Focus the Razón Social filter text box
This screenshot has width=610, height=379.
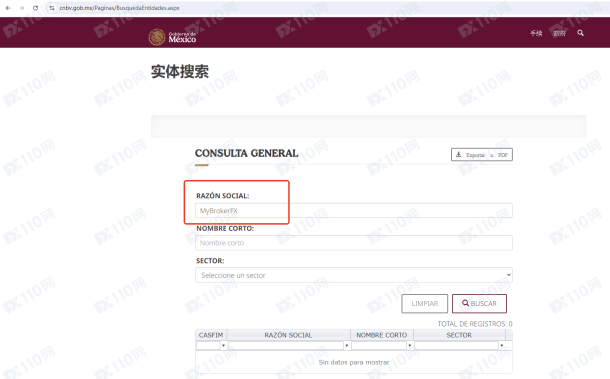(286, 346)
